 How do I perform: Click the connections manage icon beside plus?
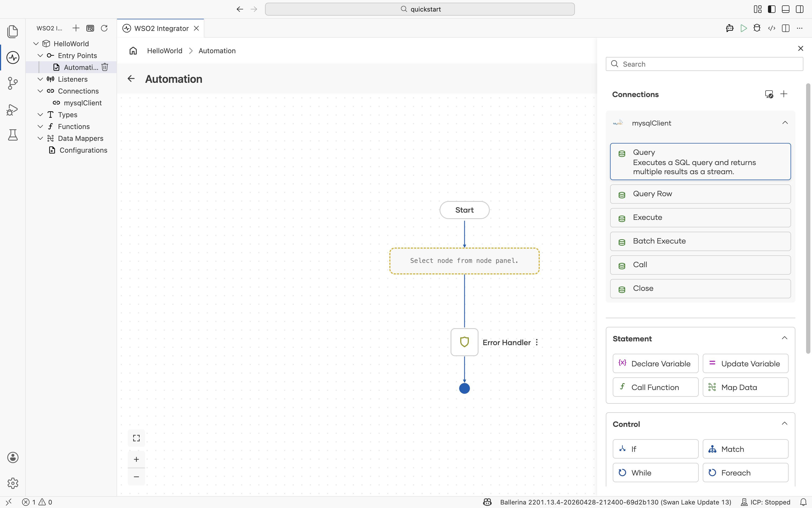pos(769,94)
